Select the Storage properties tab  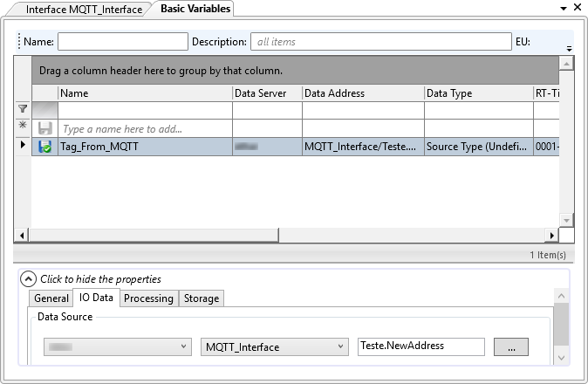tap(202, 298)
